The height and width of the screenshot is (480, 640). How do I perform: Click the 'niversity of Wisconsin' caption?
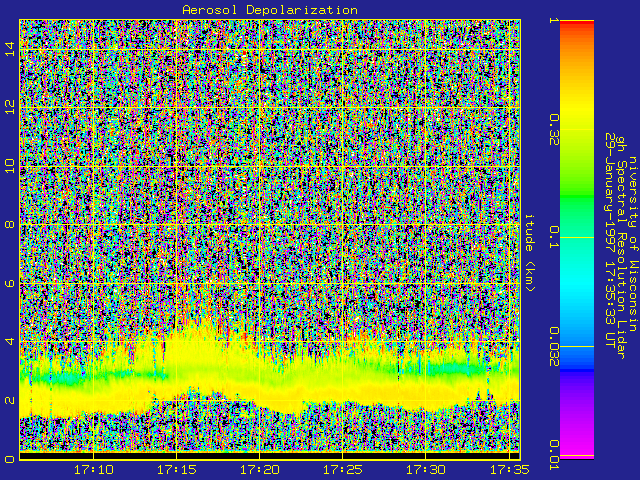point(632,244)
